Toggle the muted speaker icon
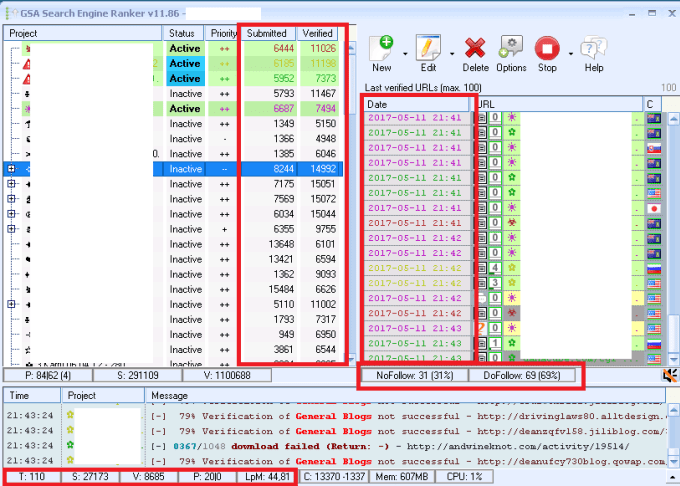The image size is (680, 486). click(x=670, y=375)
